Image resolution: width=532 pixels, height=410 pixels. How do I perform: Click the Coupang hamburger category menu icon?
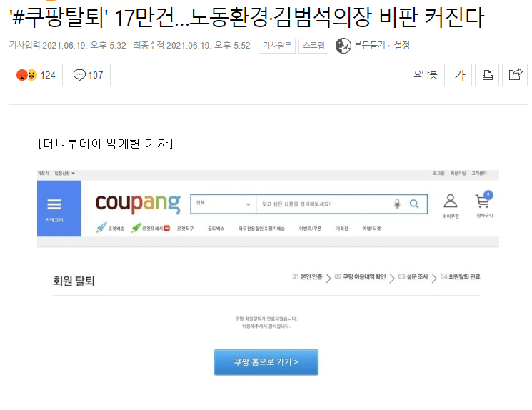coord(54,204)
